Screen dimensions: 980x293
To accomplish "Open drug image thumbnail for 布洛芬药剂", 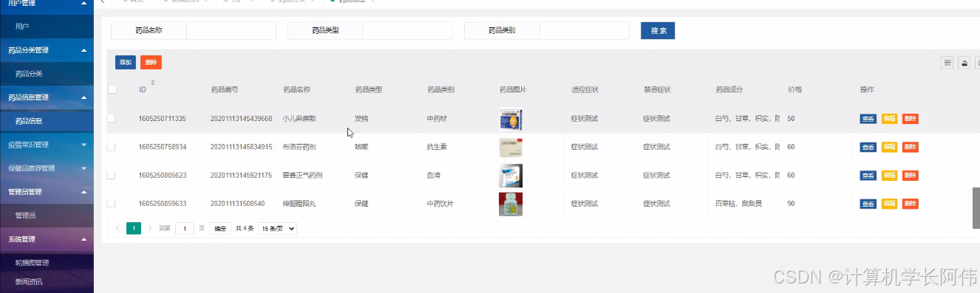I will (x=511, y=147).
